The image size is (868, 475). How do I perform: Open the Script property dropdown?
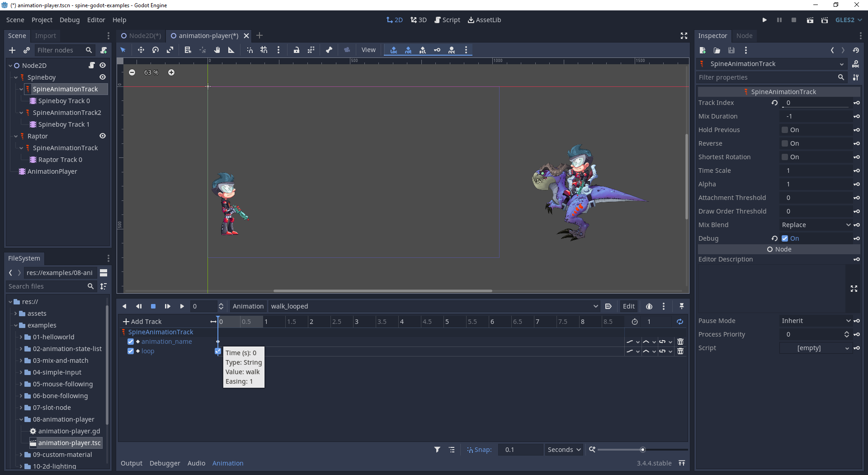(816, 348)
